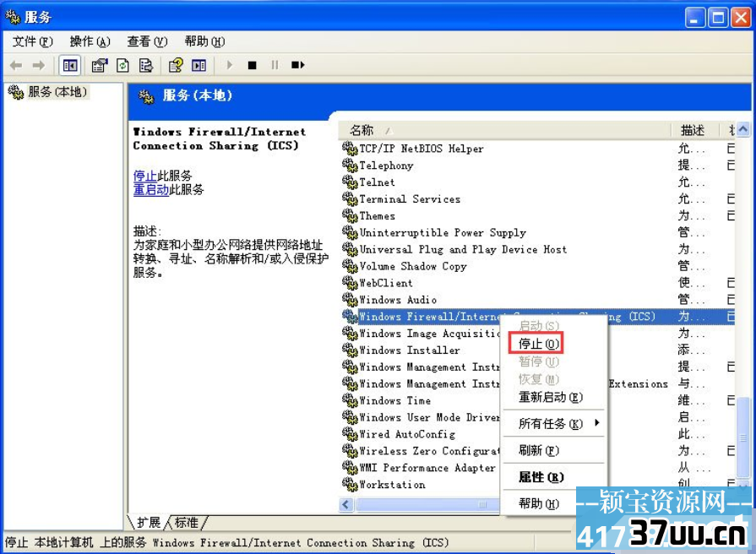Sort by the 名称 column header
This screenshot has height=554, width=756.
(x=505, y=130)
